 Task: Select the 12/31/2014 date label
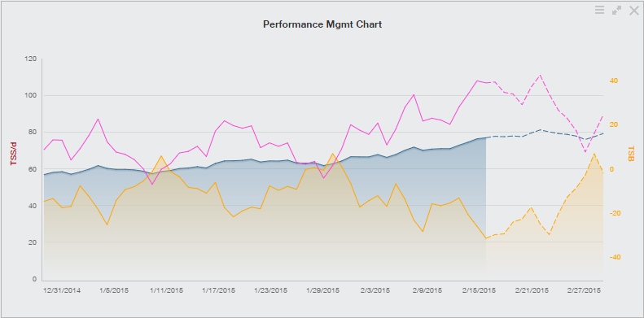click(x=62, y=290)
